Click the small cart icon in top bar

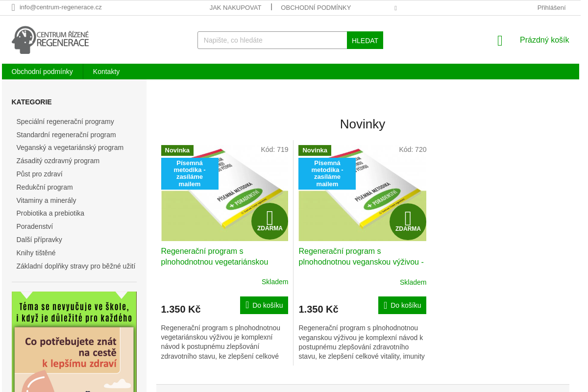pos(395,8)
